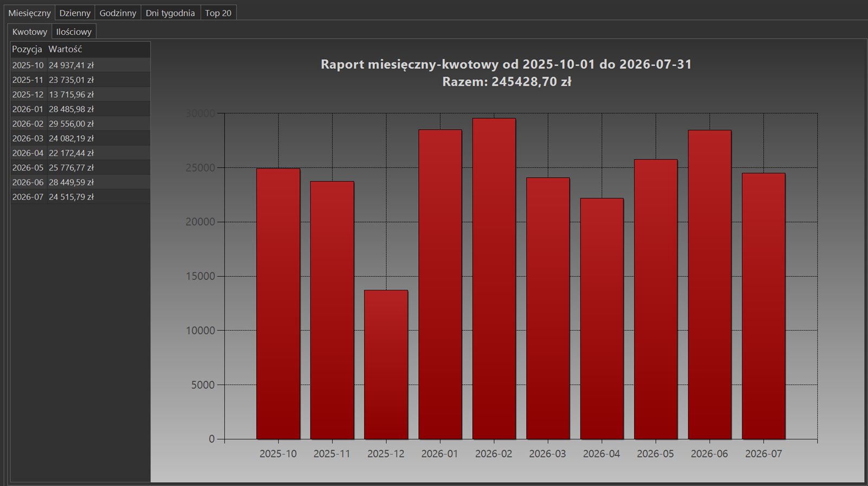Viewport: 868px width, 486px height.
Task: Click the 5000 y-axis label
Action: [203, 385]
